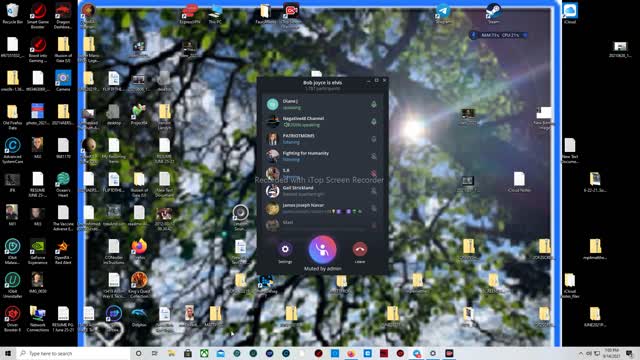Click NegativeAll Channel's microphone icon
The width and height of the screenshot is (640, 360).
point(373,121)
